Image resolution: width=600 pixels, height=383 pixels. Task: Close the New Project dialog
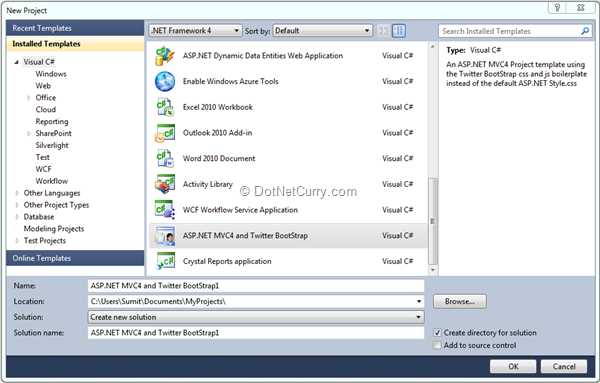581,7
